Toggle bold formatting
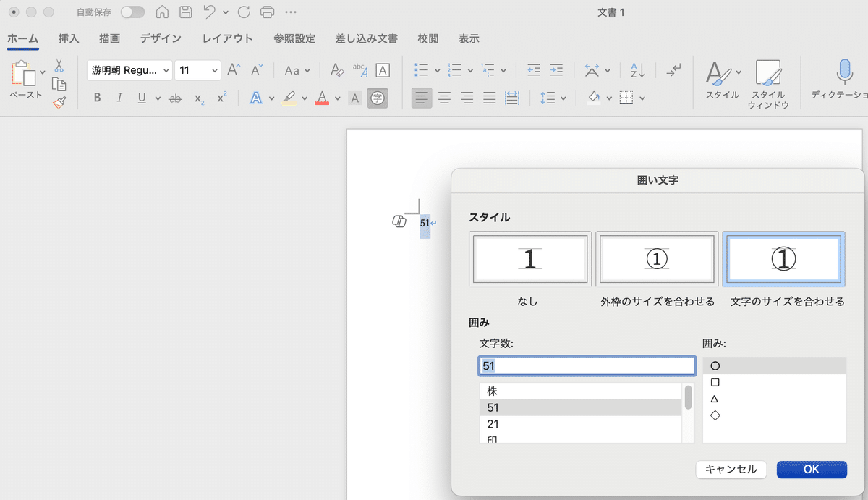The width and height of the screenshot is (868, 500). [x=97, y=98]
